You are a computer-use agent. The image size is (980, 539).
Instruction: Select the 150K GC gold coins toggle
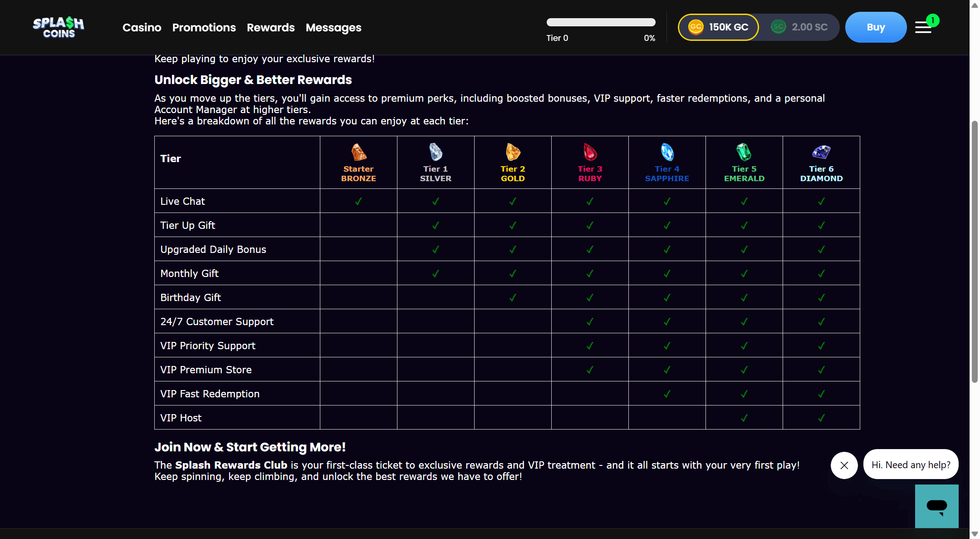(718, 27)
